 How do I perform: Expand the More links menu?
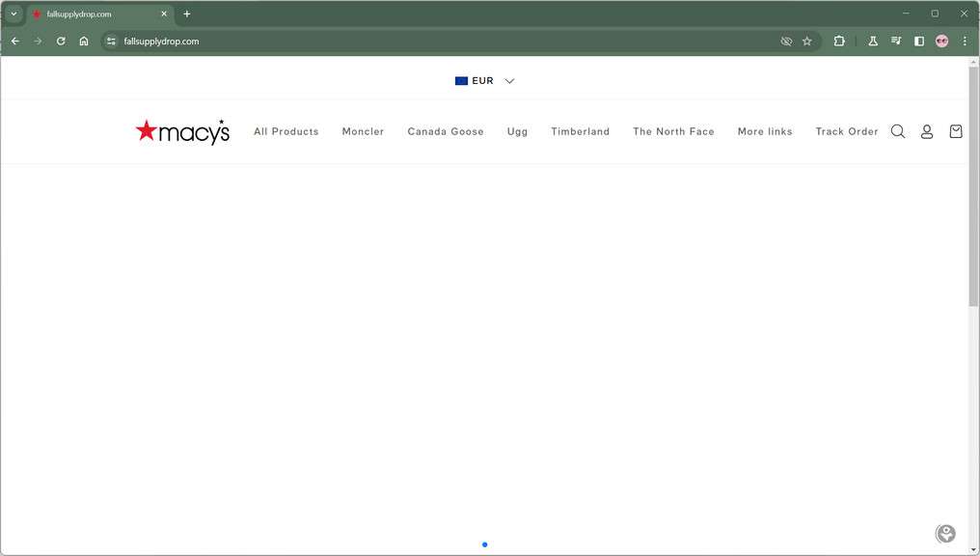tap(765, 131)
